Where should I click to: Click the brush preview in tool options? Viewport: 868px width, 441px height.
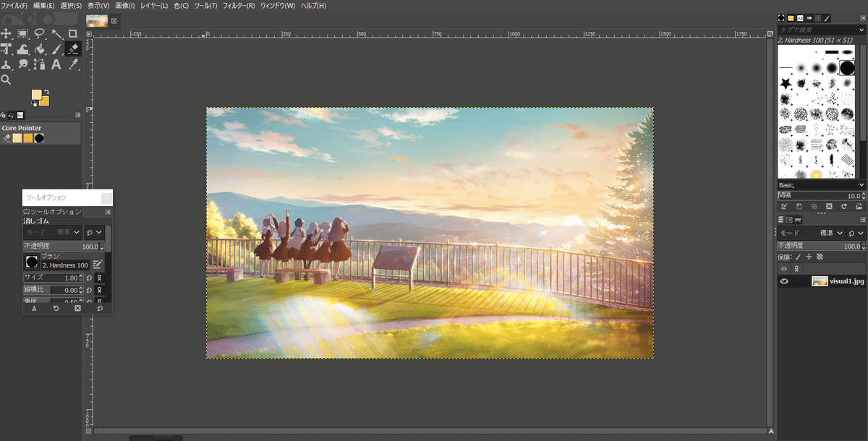click(x=32, y=262)
